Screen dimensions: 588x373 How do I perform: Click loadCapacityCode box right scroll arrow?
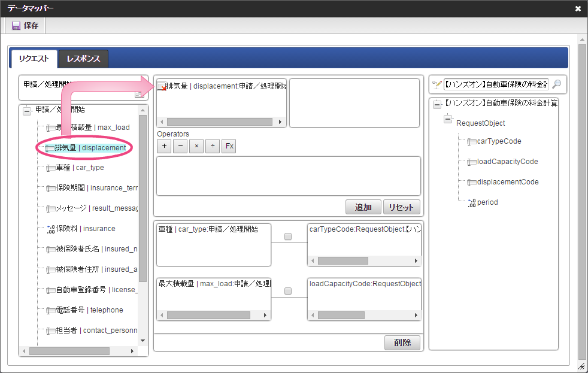click(x=416, y=316)
